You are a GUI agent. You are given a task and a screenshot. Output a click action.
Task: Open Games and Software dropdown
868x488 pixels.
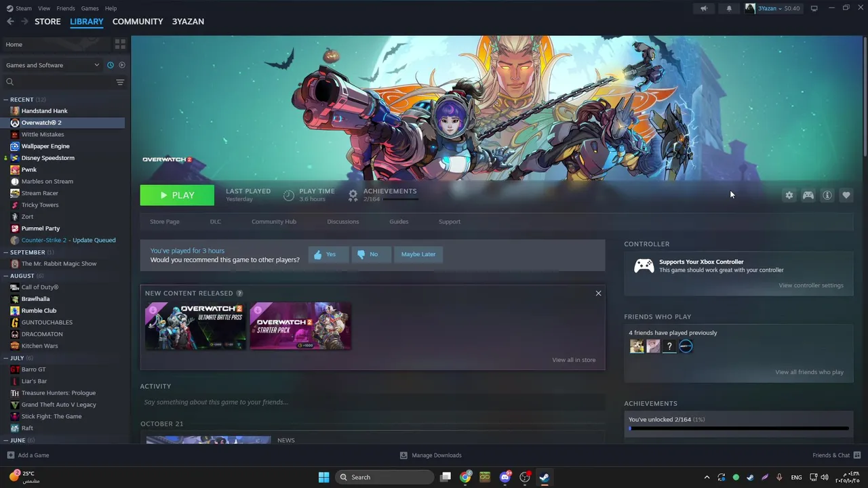click(52, 65)
